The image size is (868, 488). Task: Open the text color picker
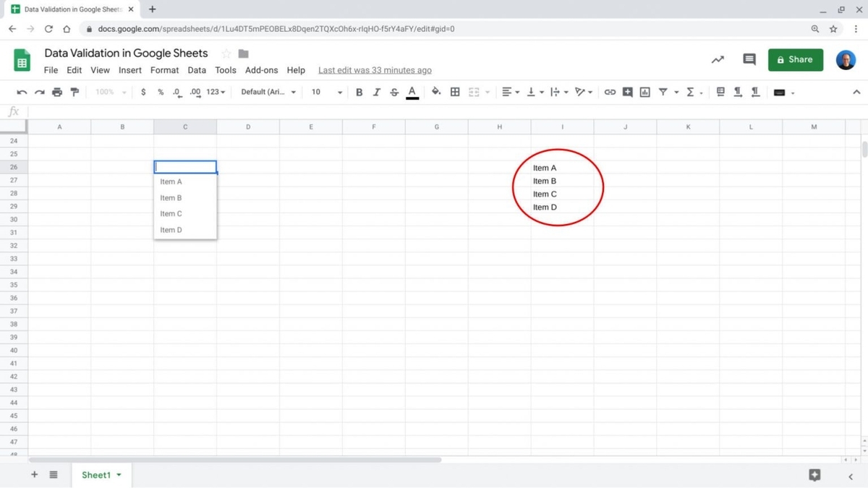[x=412, y=92]
